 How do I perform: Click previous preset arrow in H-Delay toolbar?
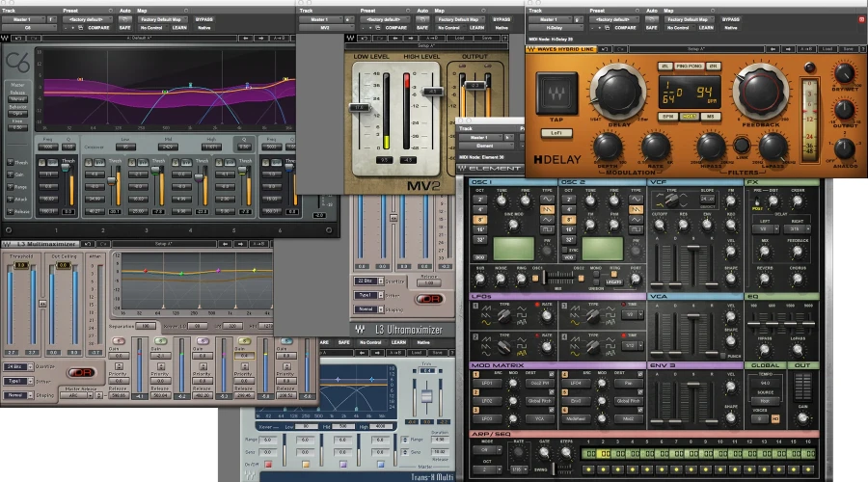click(x=773, y=49)
